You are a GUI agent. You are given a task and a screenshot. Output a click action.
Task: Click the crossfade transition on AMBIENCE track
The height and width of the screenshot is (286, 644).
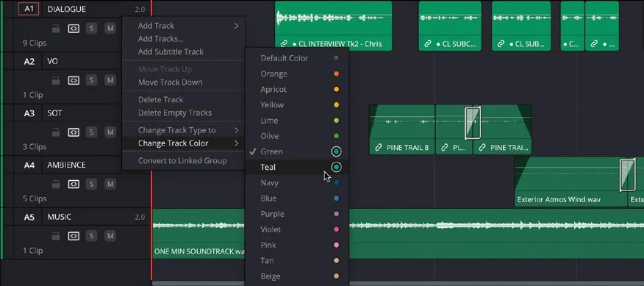[627, 175]
